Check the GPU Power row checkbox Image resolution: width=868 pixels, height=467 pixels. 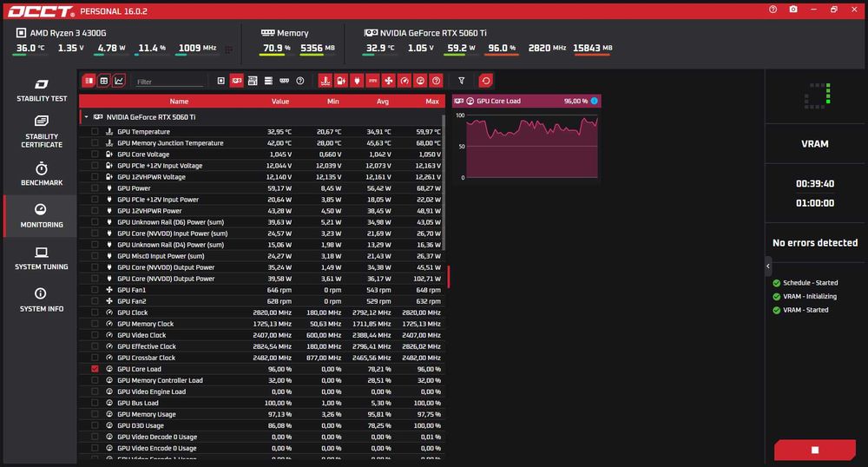[x=95, y=188]
